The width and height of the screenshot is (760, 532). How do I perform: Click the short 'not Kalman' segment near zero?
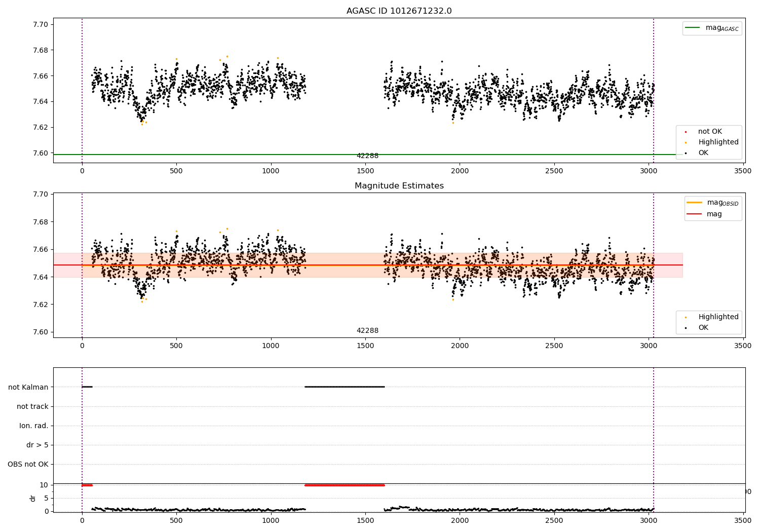(x=87, y=387)
